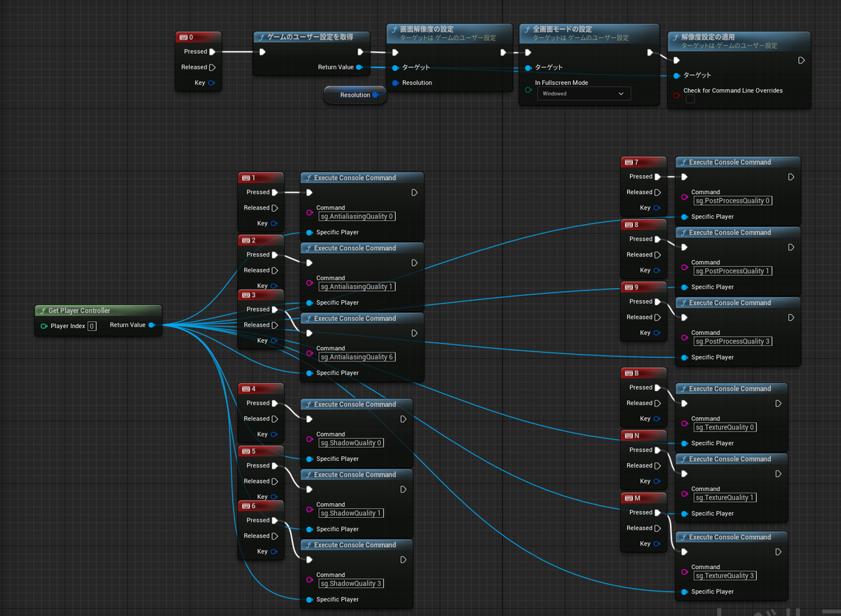The height and width of the screenshot is (616, 841).
Task: Click the 'In Fullscreen Mode' label text
Action: pos(561,83)
